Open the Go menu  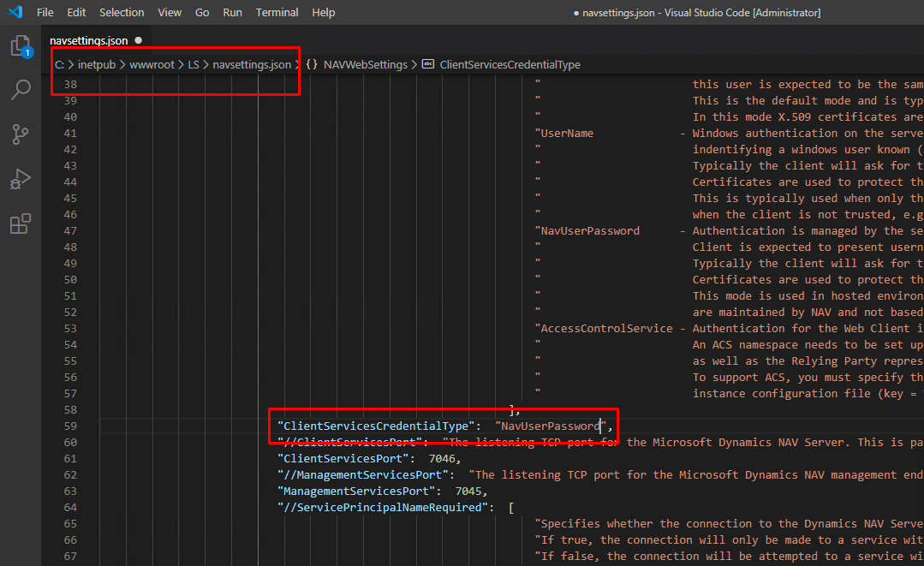tap(202, 12)
